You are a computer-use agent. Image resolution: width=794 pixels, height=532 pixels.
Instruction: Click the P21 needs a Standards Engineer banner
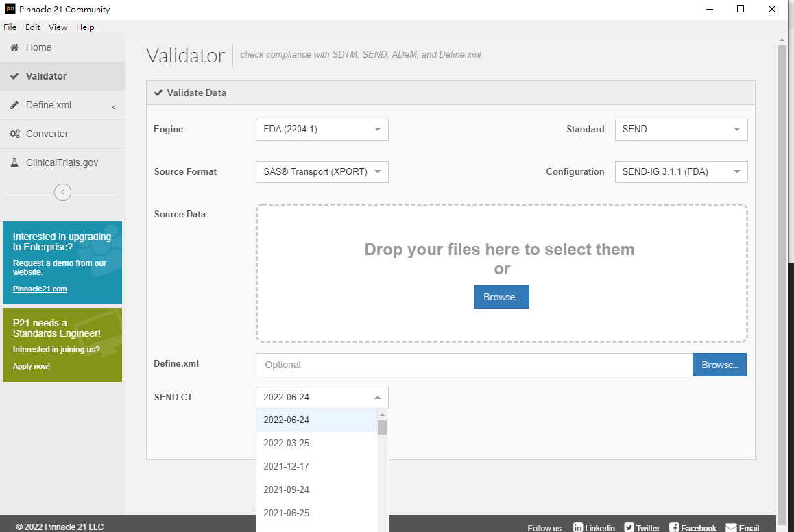(62, 346)
